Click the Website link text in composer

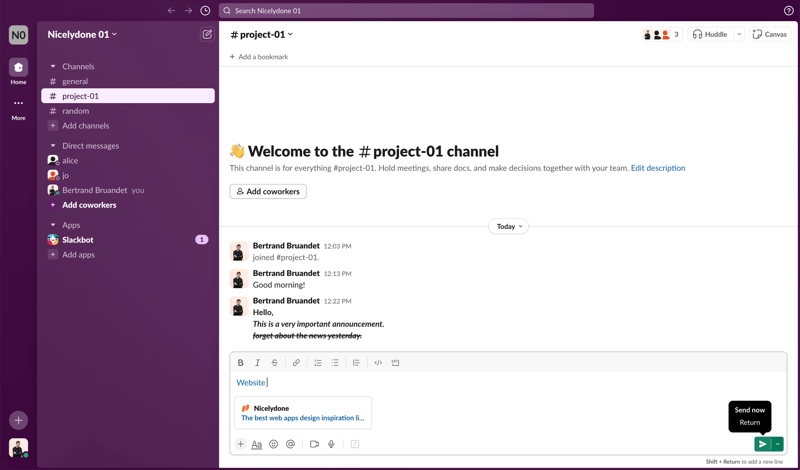coord(251,383)
